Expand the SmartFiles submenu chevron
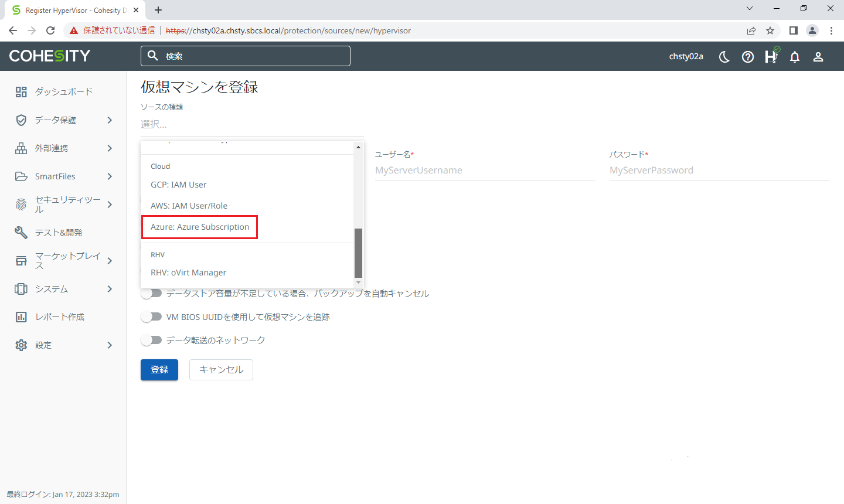Viewport: 844px width, 504px height. pyautogui.click(x=110, y=176)
